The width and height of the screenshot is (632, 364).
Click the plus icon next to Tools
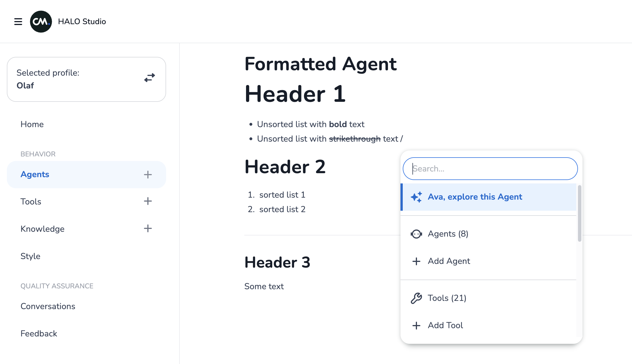tap(148, 201)
